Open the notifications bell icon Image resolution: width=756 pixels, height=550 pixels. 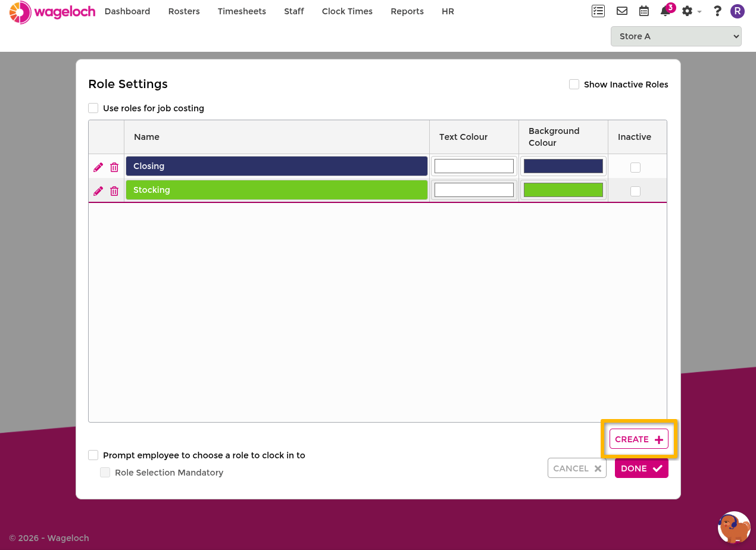point(666,11)
